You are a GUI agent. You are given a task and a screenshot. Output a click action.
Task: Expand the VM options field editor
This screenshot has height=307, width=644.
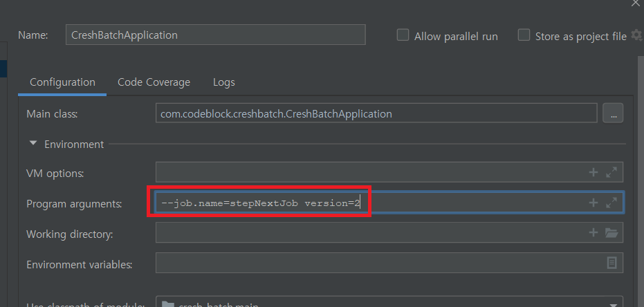pos(611,173)
